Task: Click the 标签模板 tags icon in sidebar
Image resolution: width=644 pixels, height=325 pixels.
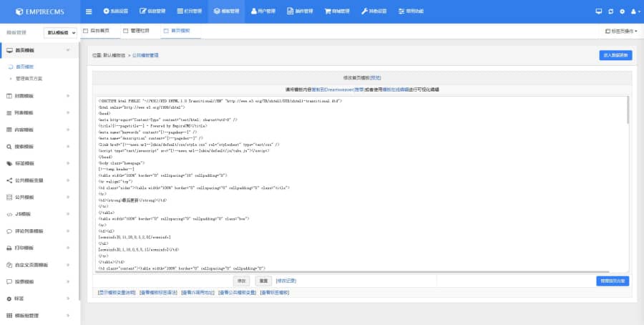Action: pyautogui.click(x=9, y=163)
